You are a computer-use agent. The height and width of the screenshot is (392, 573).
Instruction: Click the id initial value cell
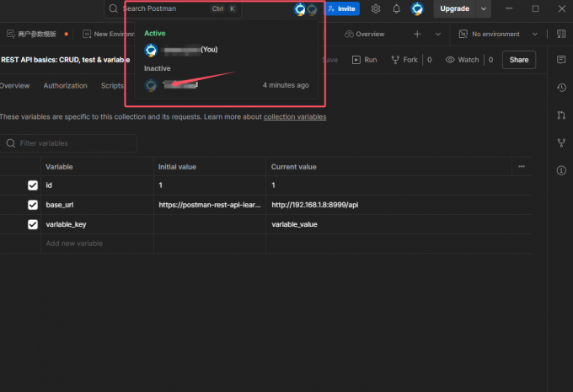(210, 185)
